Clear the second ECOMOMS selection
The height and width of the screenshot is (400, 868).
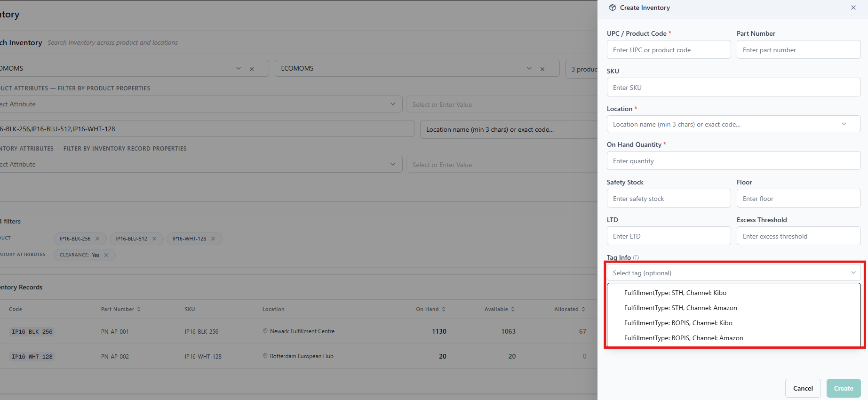click(x=542, y=69)
